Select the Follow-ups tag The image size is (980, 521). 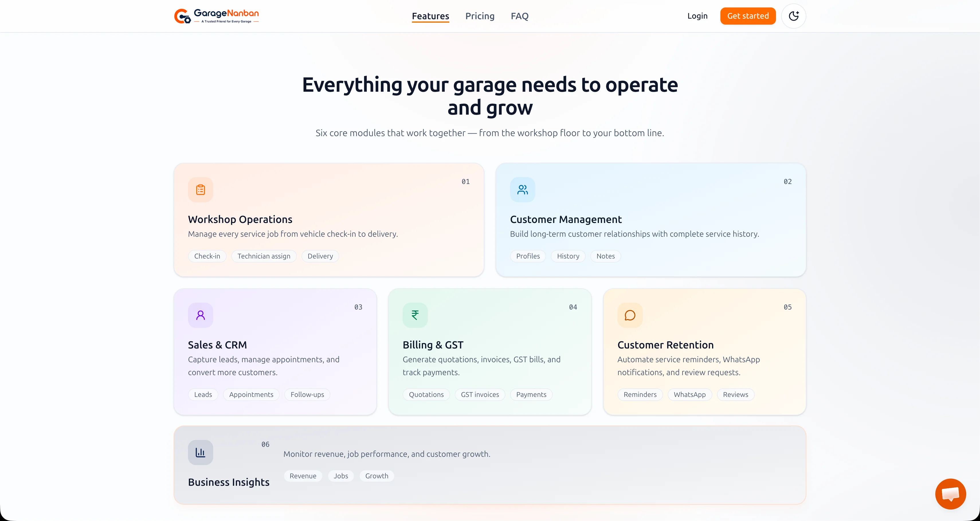307,395
